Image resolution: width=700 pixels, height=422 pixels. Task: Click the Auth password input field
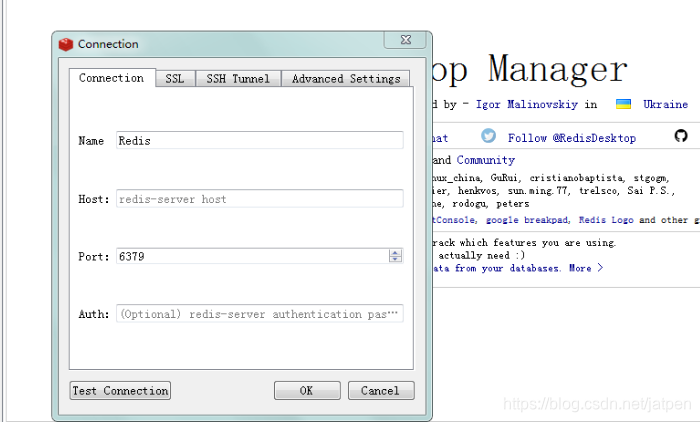pos(260,313)
